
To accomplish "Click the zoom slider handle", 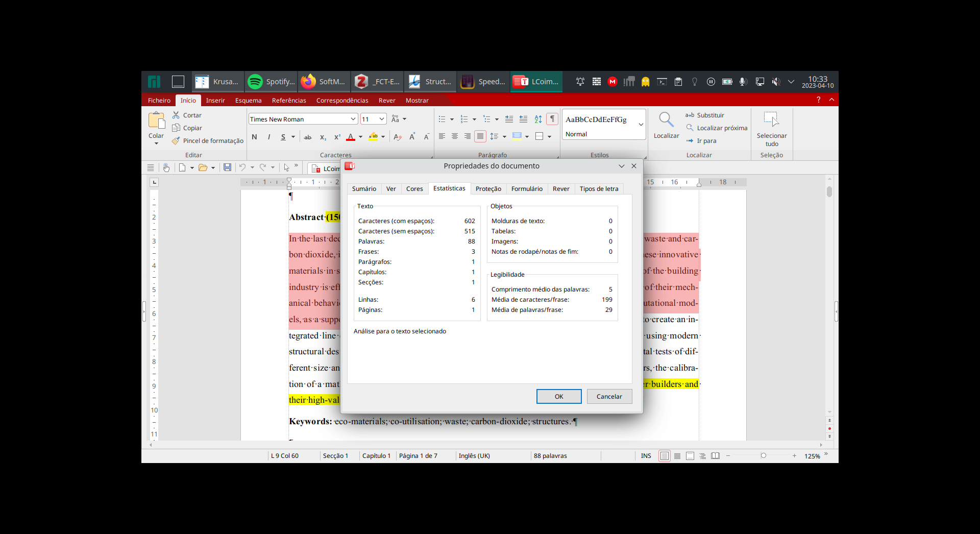I will (764, 456).
